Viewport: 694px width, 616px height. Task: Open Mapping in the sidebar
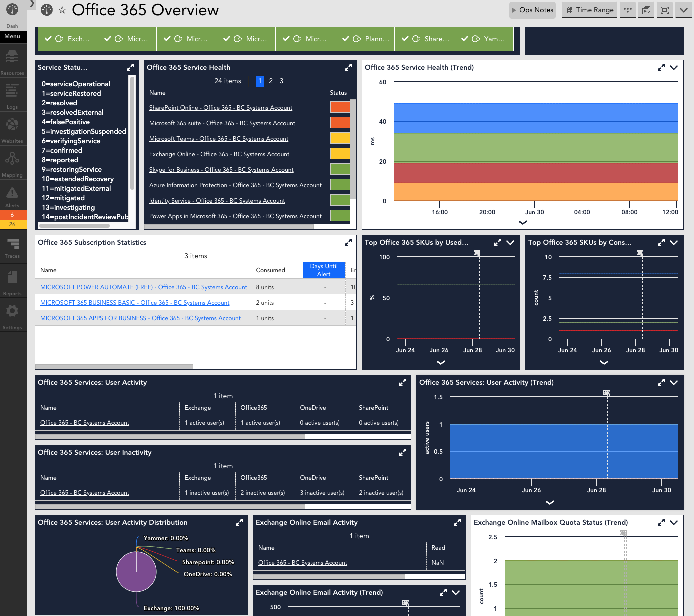pyautogui.click(x=12, y=164)
